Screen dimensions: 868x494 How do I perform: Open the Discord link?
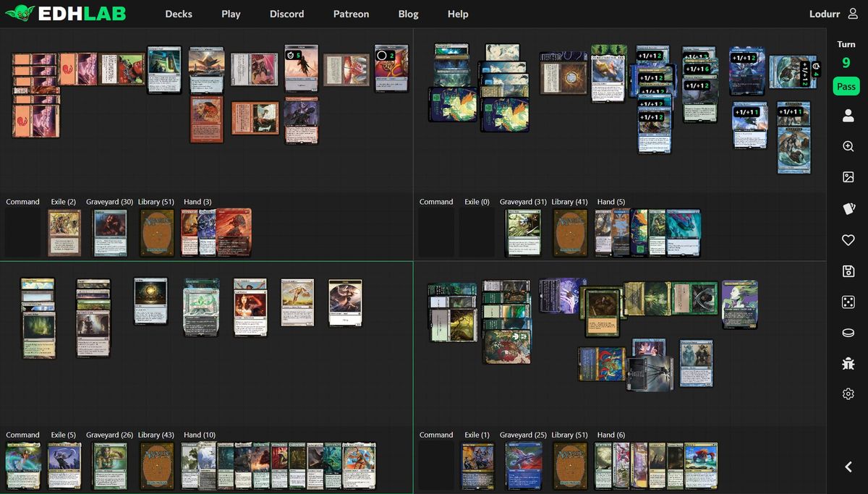[x=286, y=14]
